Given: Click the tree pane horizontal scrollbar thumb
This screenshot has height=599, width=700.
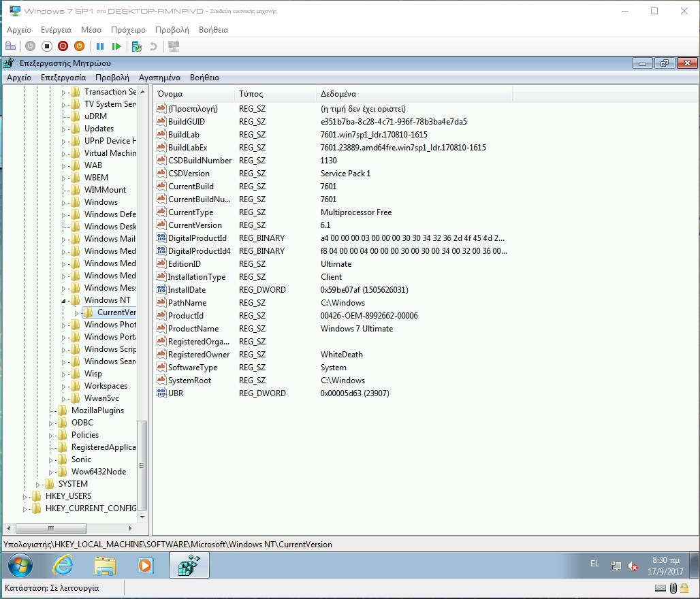Looking at the screenshot, I should 52,528.
